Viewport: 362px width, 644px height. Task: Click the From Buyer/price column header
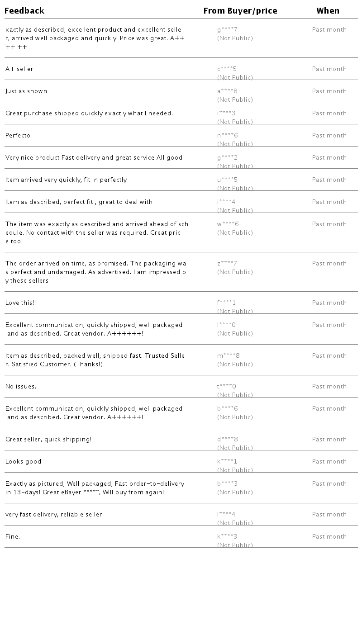240,11
